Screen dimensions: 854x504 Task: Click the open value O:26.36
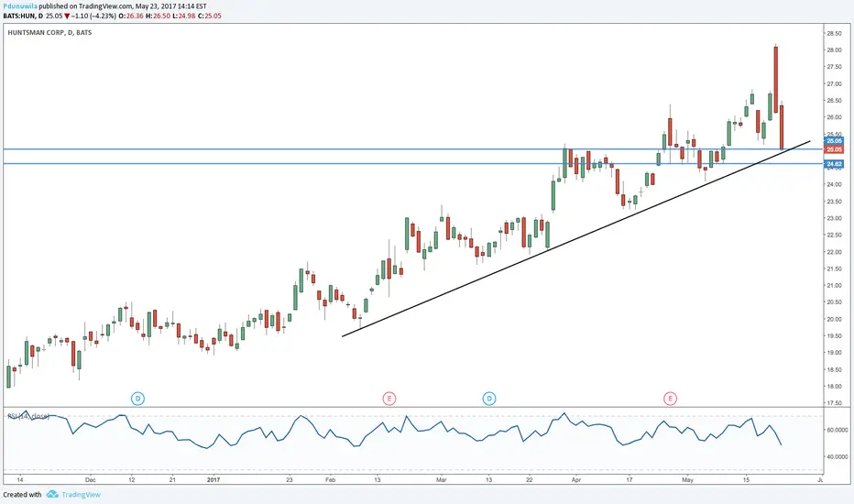(x=132, y=16)
